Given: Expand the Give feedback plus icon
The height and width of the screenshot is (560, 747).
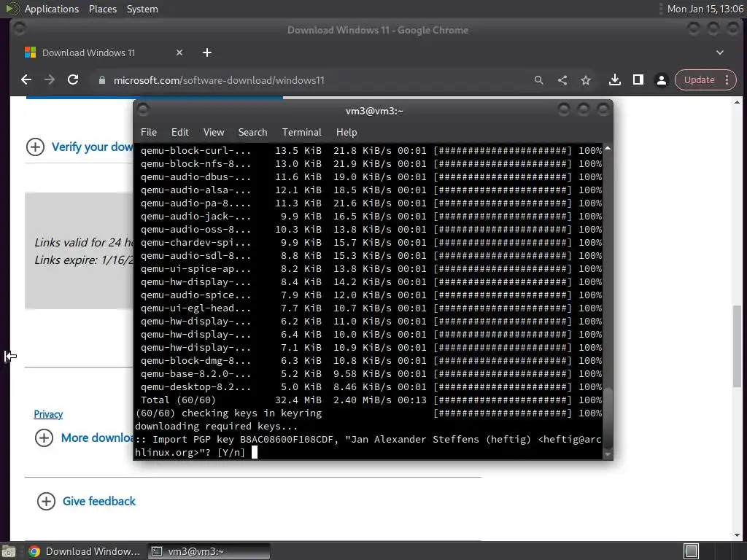Looking at the screenshot, I should pyautogui.click(x=46, y=501).
